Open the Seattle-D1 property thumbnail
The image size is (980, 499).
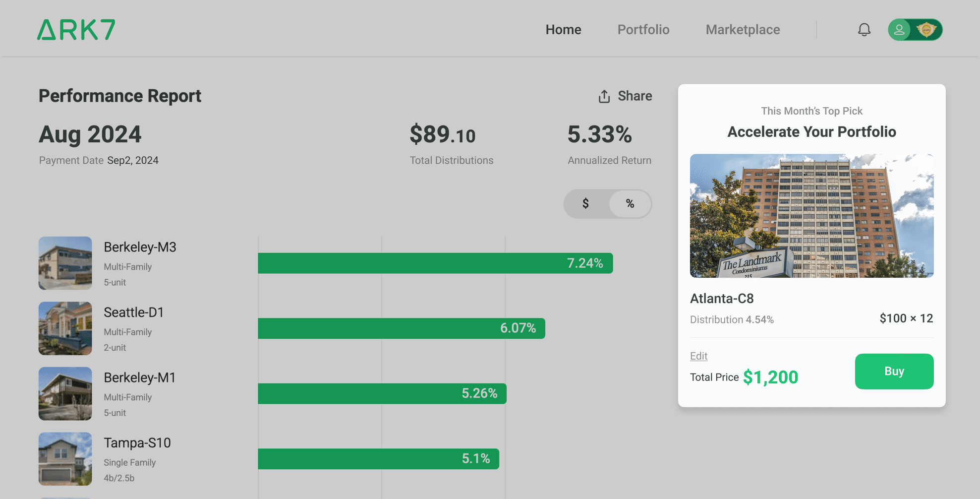click(65, 328)
